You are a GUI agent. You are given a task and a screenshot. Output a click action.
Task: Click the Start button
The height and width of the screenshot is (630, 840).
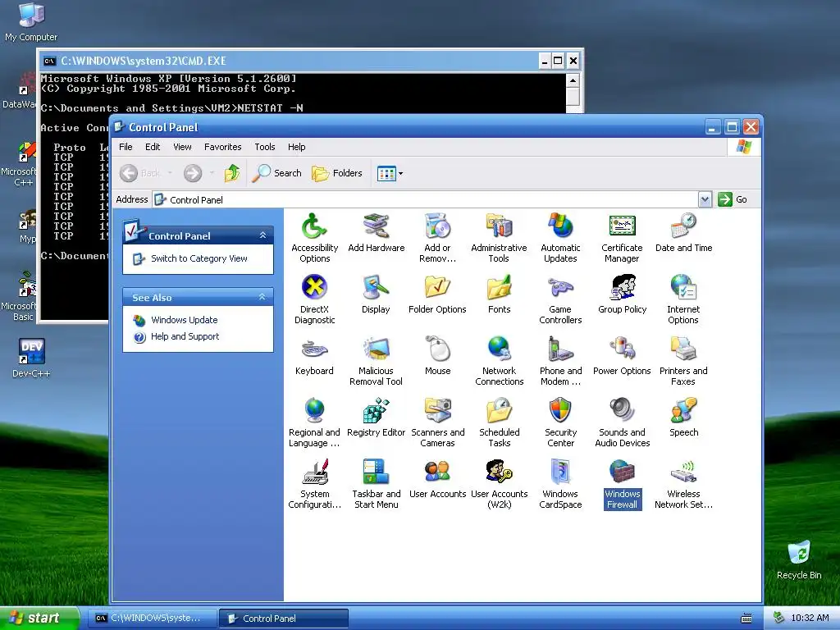(x=39, y=619)
